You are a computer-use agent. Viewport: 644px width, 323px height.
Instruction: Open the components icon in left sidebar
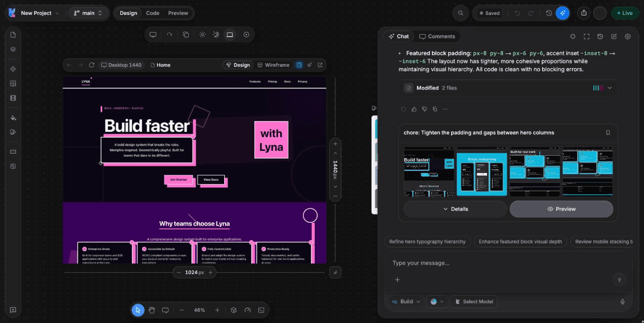click(x=13, y=69)
